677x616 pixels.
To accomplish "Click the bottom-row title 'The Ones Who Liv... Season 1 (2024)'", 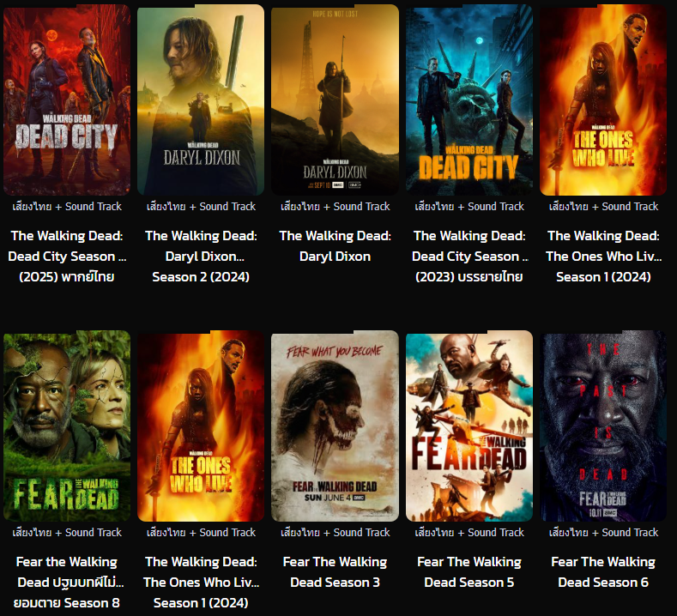I will pos(201,582).
